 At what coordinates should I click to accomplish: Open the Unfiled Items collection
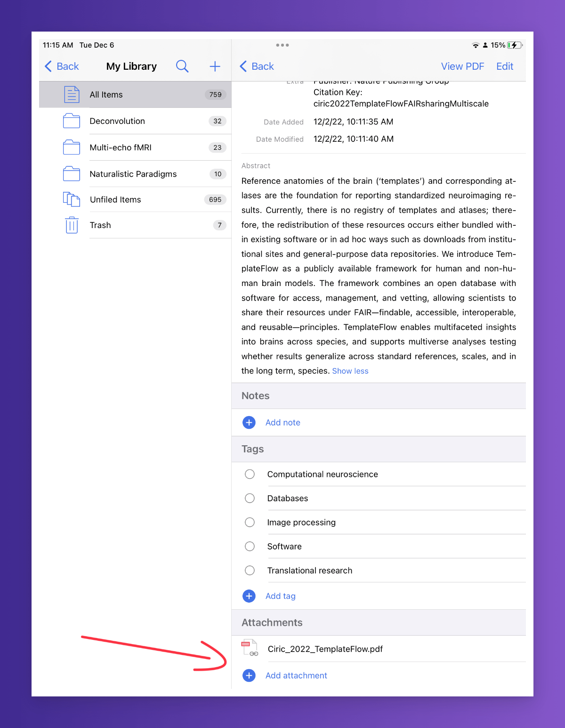(115, 200)
